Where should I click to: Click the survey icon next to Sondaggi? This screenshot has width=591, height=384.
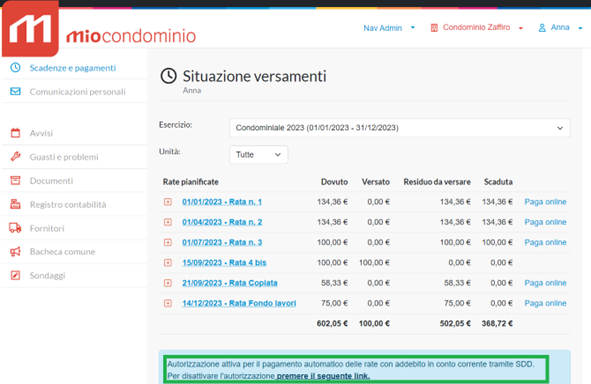pos(15,275)
